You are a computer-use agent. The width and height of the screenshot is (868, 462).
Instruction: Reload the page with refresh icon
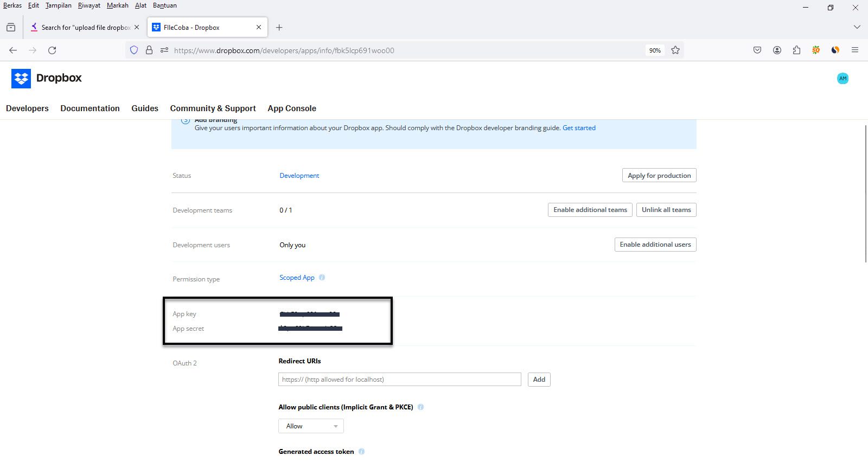[x=52, y=50]
